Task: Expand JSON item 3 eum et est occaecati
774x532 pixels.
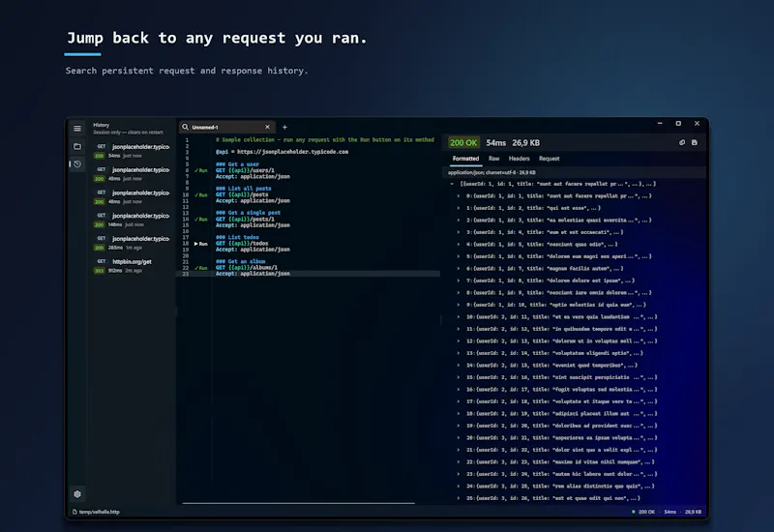Action: [x=458, y=232]
